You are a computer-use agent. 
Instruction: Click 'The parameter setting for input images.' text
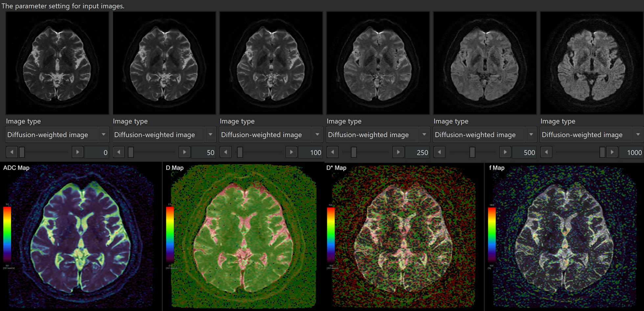(63, 6)
